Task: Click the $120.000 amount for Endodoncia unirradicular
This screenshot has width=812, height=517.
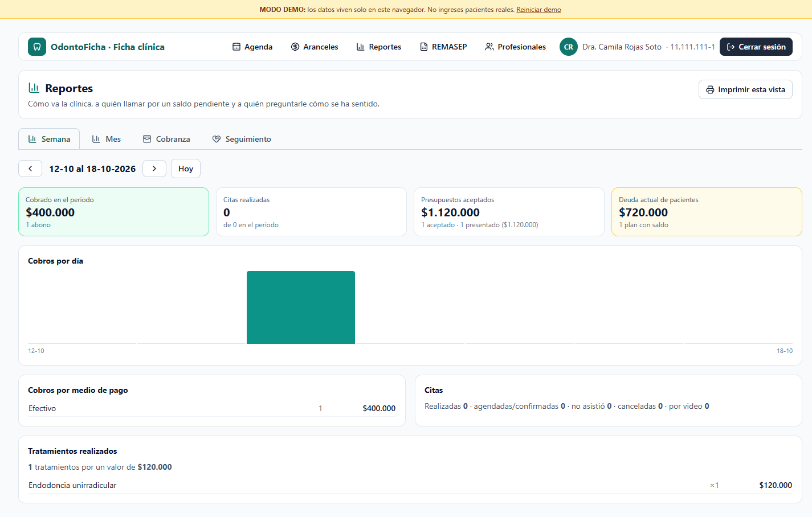Action: [x=776, y=485]
